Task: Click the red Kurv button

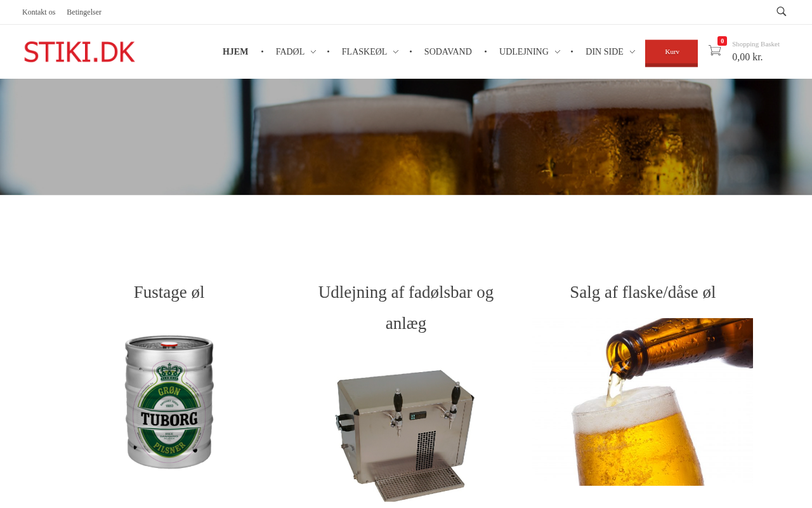Action: tap(671, 53)
